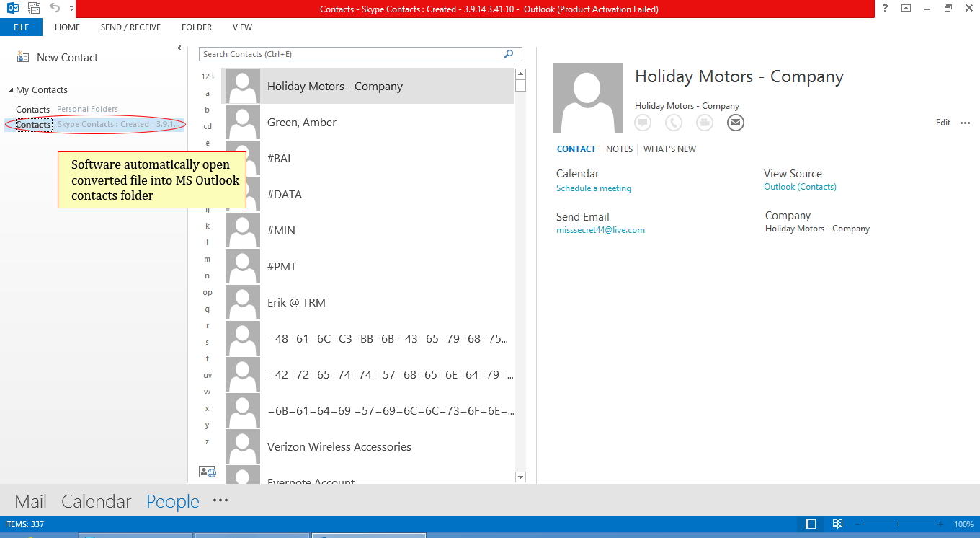The image size is (980, 538).
Task: Switch to CONTACT tab in reading pane
Action: (576, 149)
